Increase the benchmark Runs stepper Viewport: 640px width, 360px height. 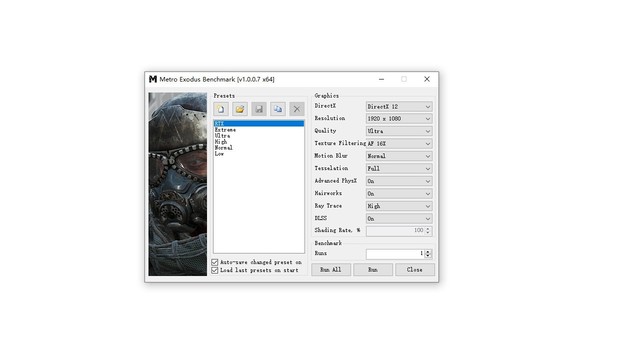tap(428, 251)
